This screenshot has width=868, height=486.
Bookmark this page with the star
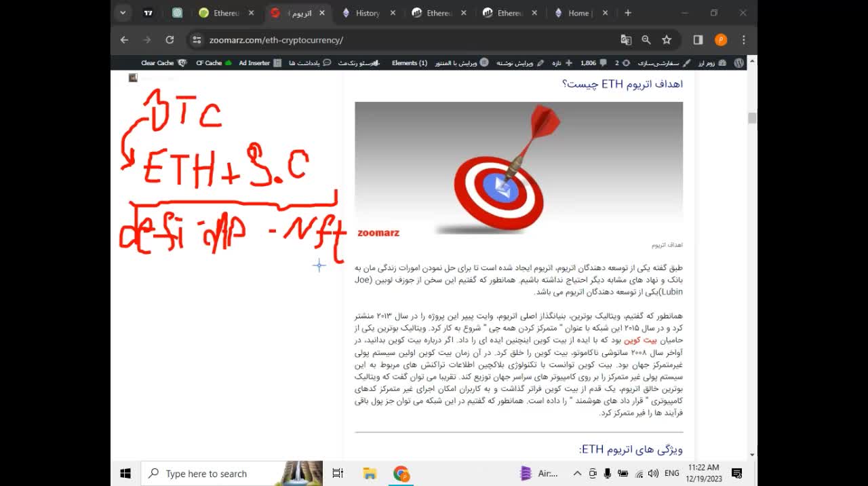(667, 40)
